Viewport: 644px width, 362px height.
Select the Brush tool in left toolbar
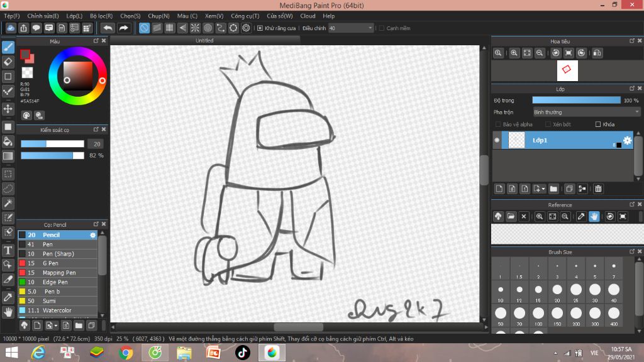(8, 47)
